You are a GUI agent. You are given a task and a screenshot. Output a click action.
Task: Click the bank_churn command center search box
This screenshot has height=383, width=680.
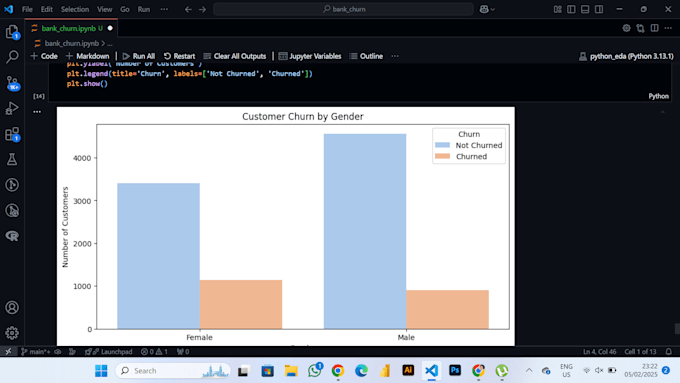click(x=343, y=9)
